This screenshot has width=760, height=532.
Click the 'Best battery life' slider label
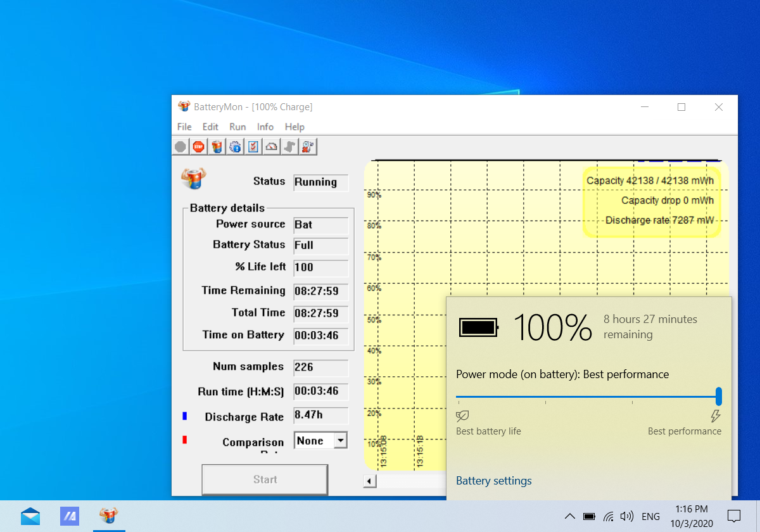point(488,431)
